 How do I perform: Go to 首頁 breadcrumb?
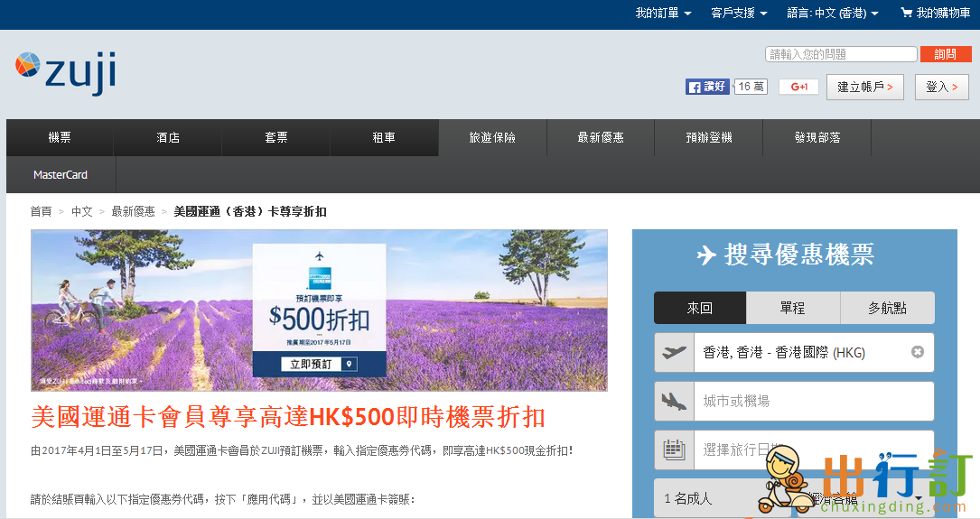42,211
